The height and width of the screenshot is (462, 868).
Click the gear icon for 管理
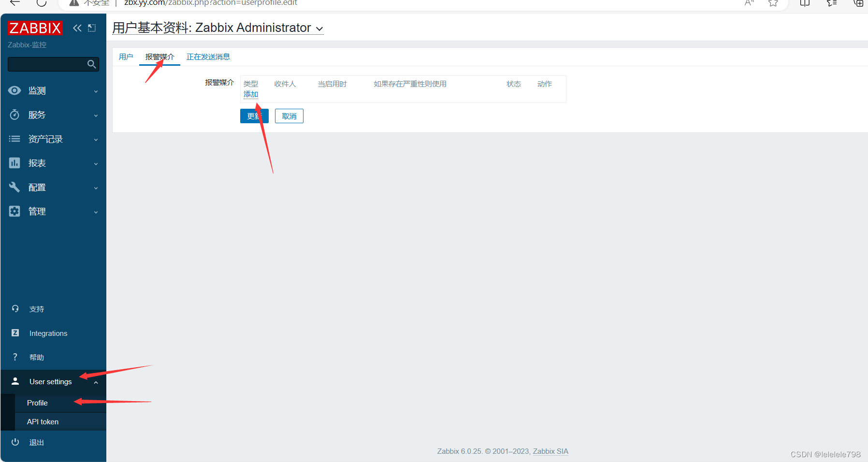click(x=14, y=211)
